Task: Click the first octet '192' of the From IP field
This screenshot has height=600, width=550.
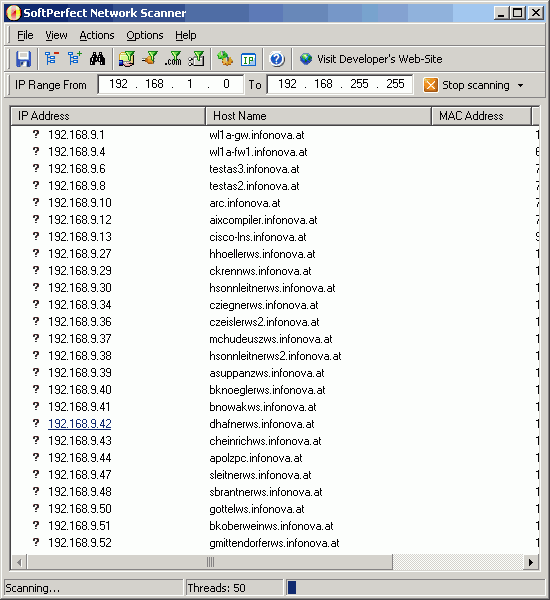Action: 118,84
